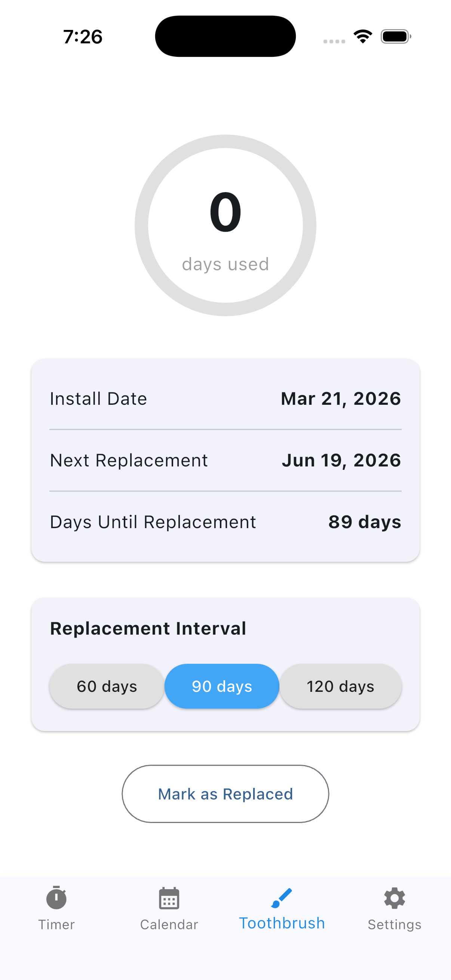Open the Calendar grid icon
This screenshot has height=980, width=451.
pos(169,898)
